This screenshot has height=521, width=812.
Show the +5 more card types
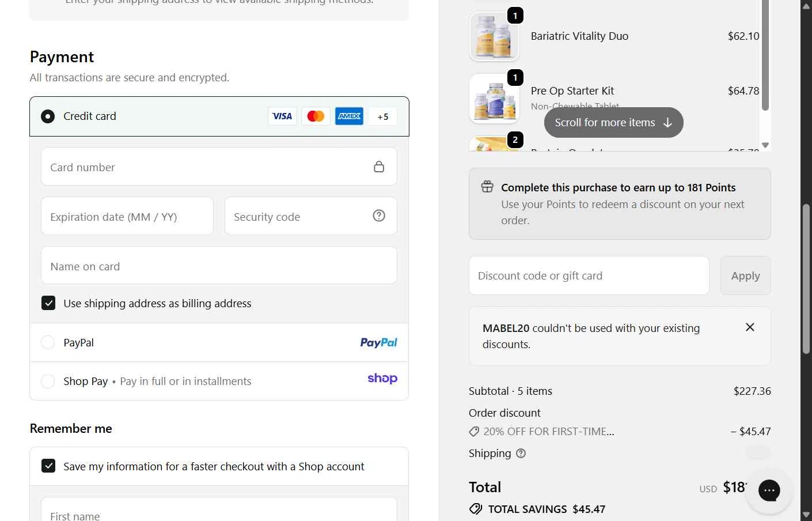pos(382,116)
